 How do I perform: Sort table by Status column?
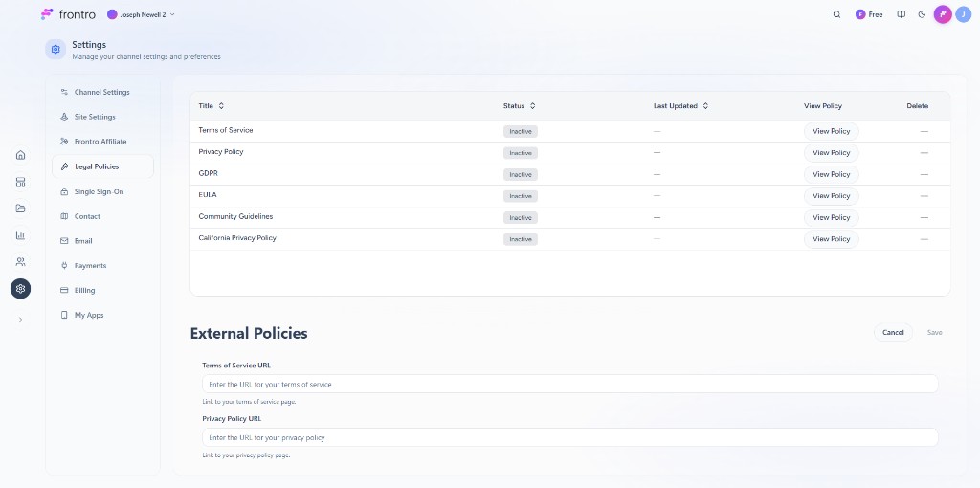520,106
